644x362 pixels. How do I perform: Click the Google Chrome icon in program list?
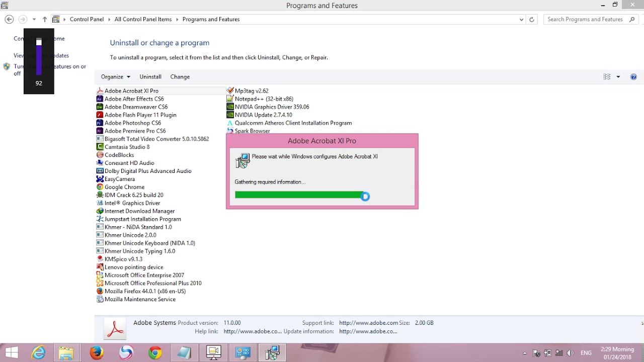tap(100, 187)
